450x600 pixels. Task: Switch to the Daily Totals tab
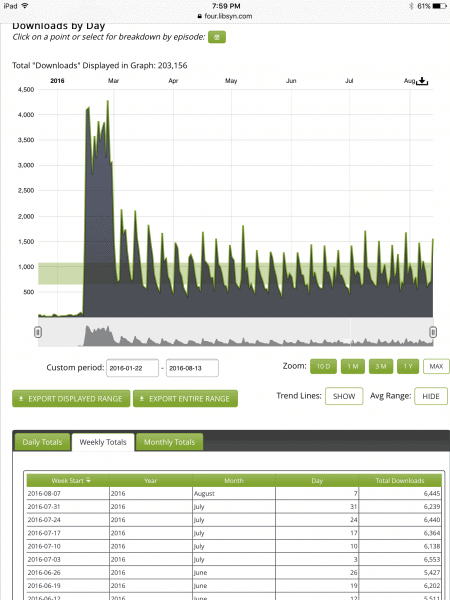pos(42,442)
